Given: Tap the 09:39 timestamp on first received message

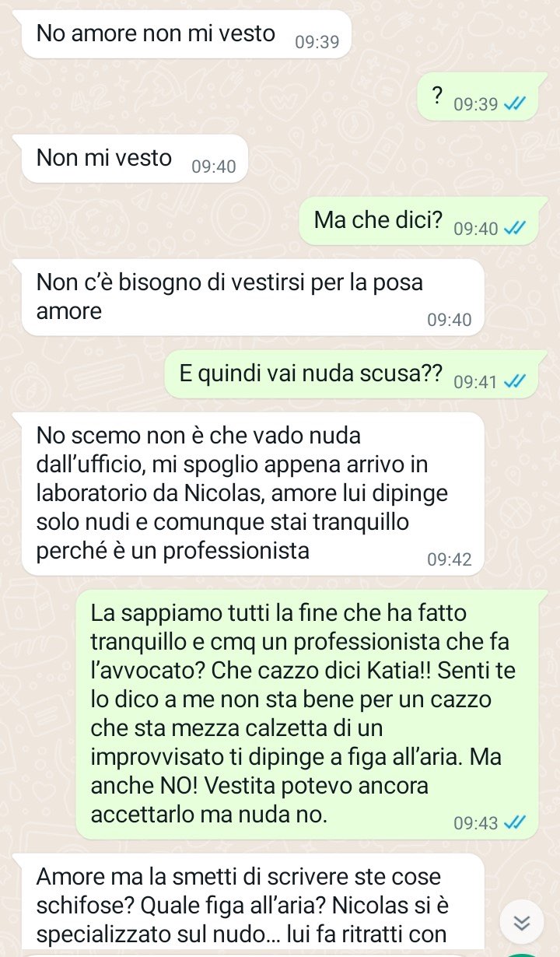Looking at the screenshot, I should point(317,42).
